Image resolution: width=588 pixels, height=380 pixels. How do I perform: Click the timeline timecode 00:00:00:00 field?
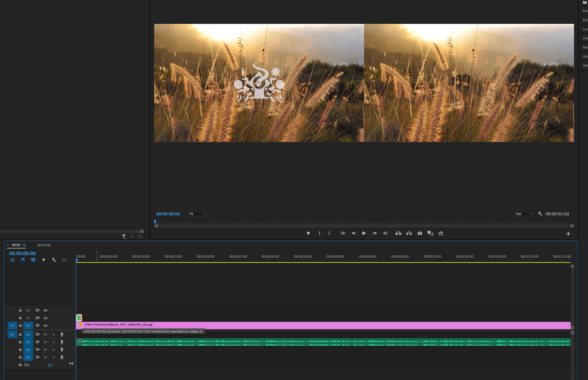(22, 253)
